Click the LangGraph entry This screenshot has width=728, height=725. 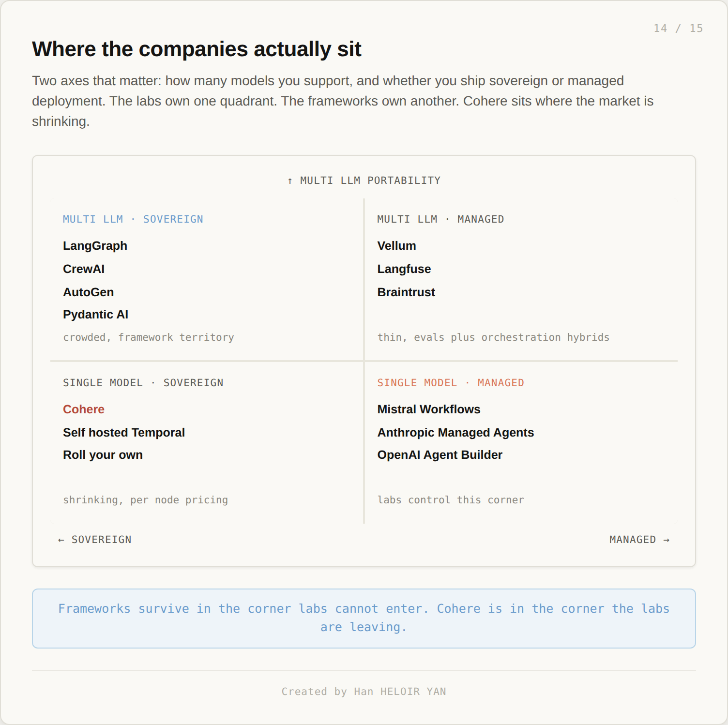pyautogui.click(x=95, y=246)
